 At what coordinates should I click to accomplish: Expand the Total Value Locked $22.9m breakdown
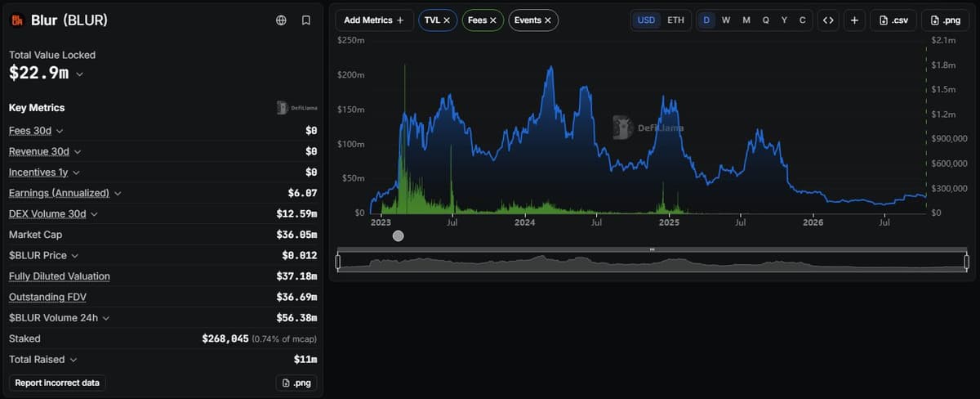[79, 74]
